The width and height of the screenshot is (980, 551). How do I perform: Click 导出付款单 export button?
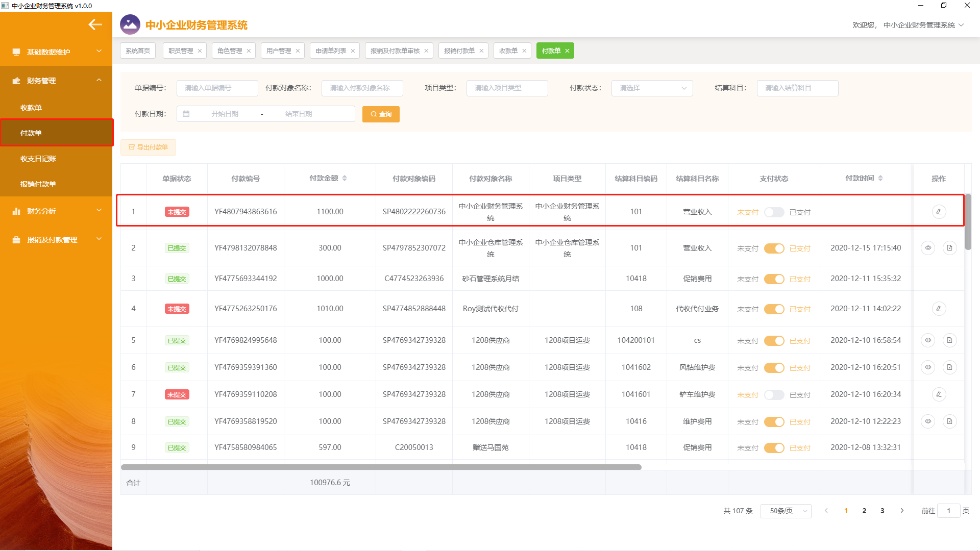point(148,147)
